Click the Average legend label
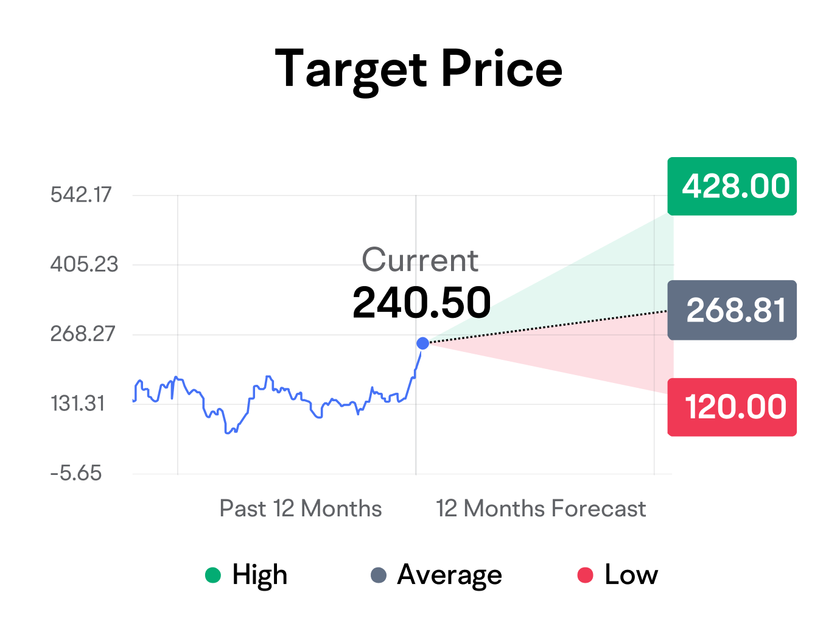Viewport: 840px width, 643px height. click(449, 575)
